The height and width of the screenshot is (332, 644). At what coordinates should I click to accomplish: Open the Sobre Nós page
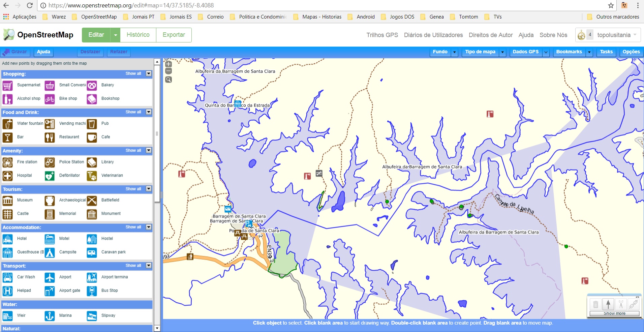(553, 35)
